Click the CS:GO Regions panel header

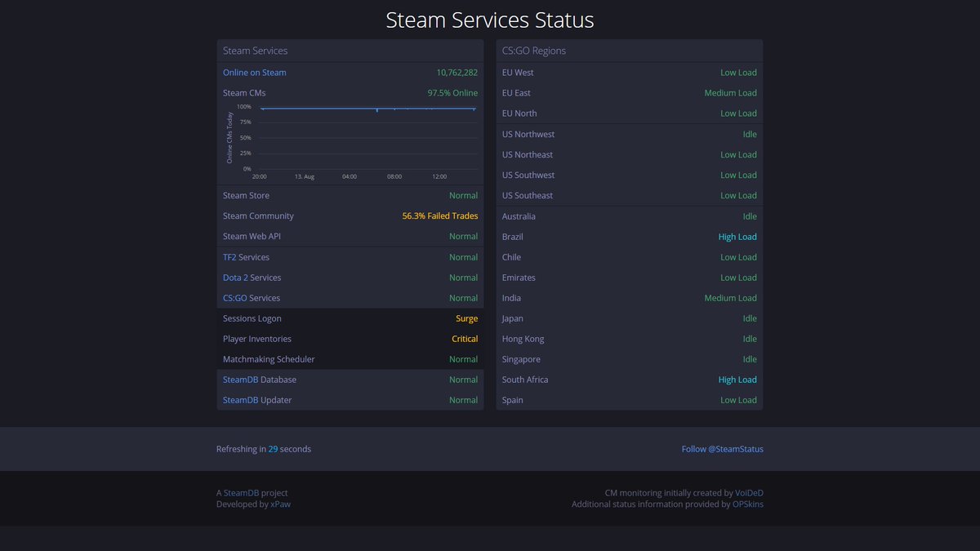pyautogui.click(x=630, y=51)
